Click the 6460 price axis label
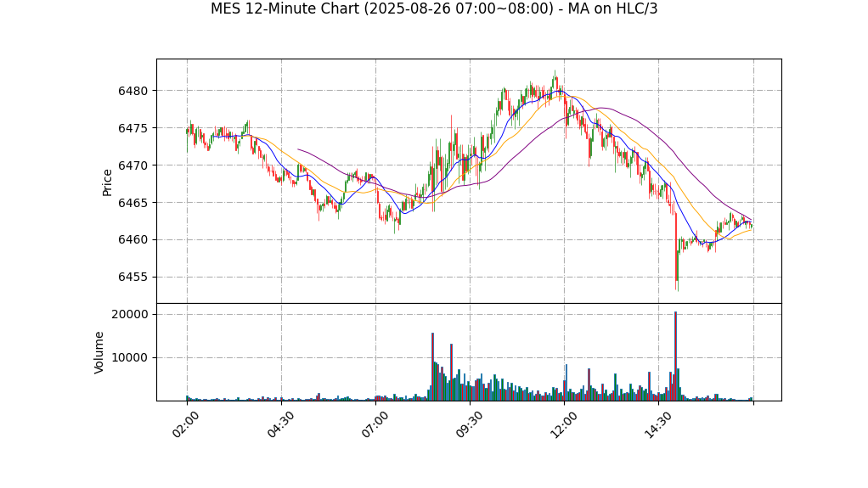The width and height of the screenshot is (868, 488). coord(133,240)
